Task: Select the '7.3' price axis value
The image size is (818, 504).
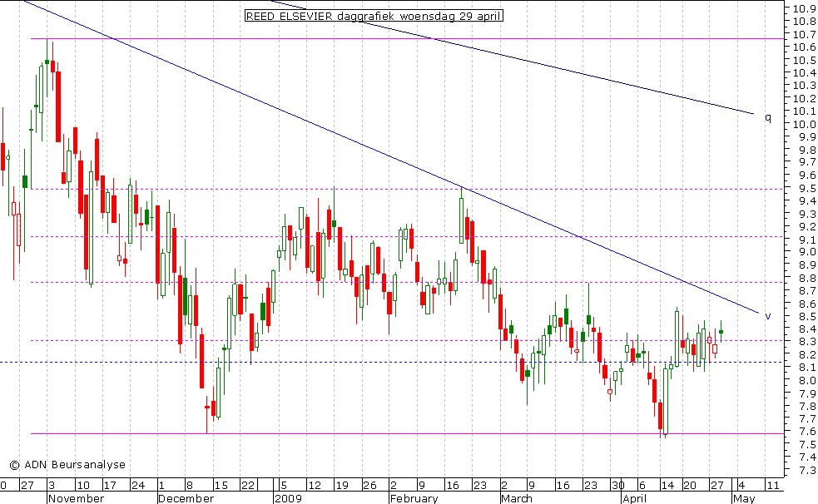Action: click(806, 470)
